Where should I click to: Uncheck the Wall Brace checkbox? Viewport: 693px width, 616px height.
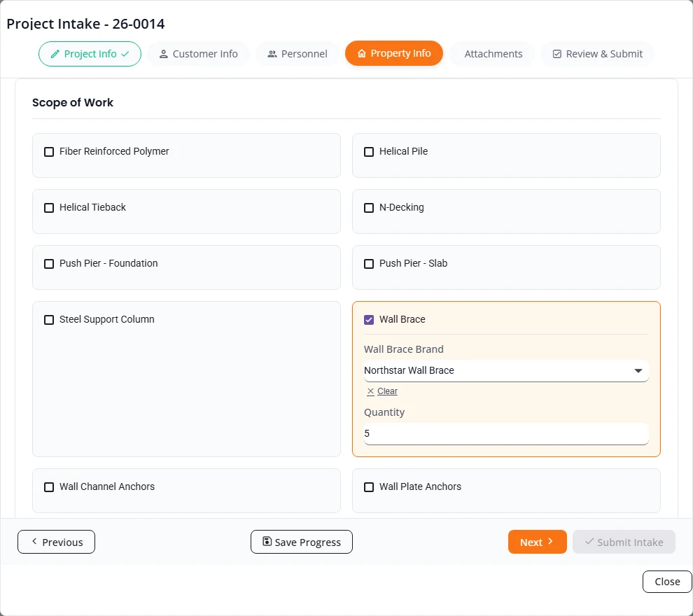coord(369,319)
